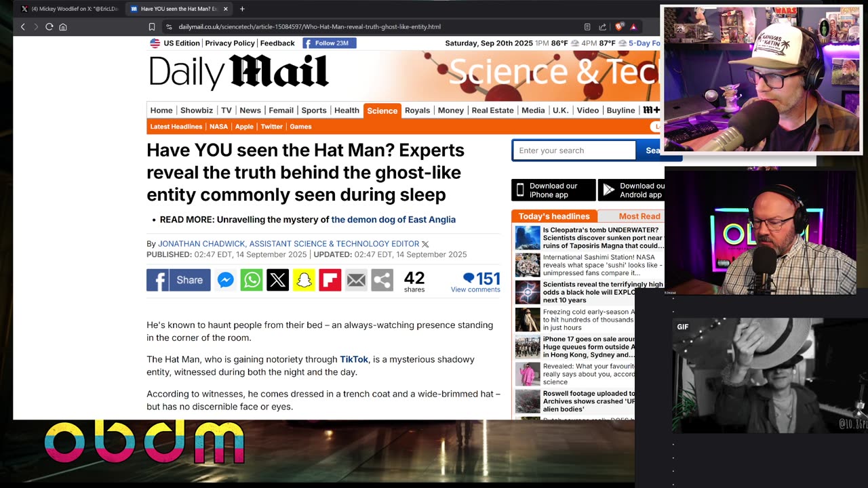Click the generic share link icon

pos(382,280)
